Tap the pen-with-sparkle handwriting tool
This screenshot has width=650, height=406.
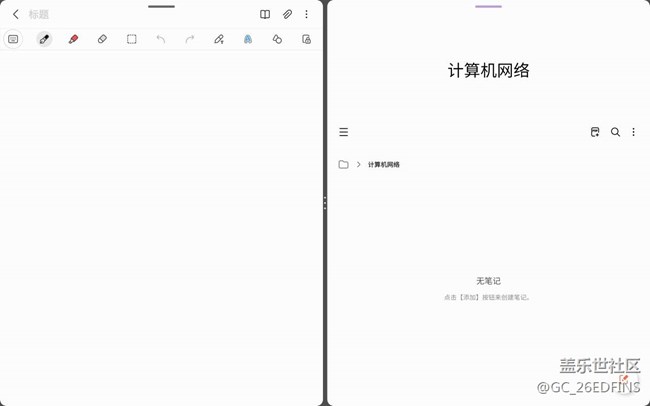219,39
